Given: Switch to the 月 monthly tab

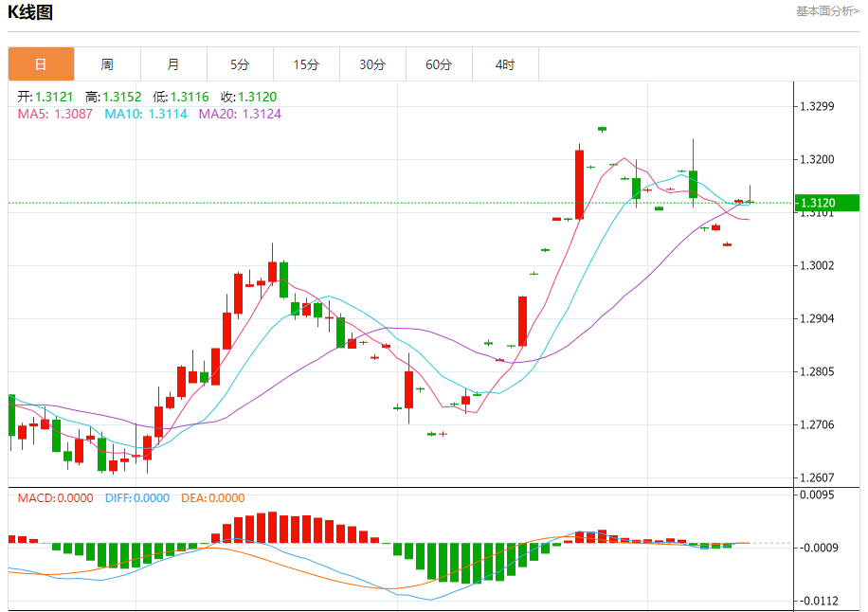Looking at the screenshot, I should (173, 64).
